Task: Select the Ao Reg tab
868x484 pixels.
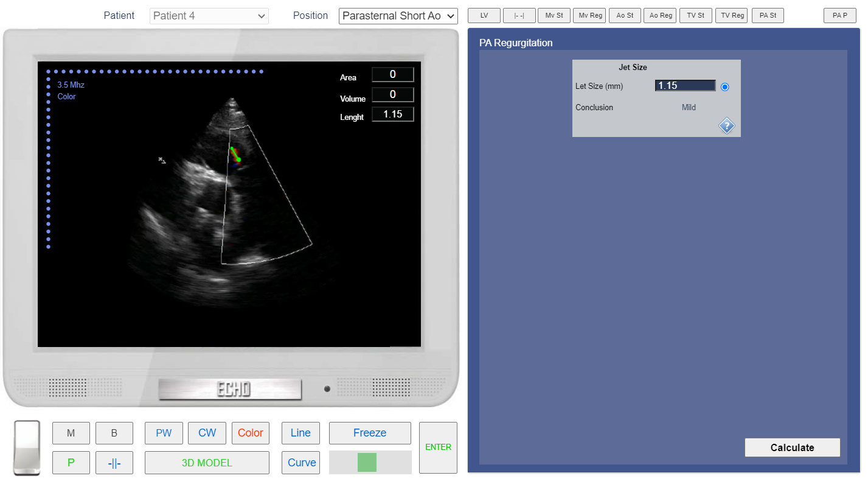Action: tap(661, 16)
